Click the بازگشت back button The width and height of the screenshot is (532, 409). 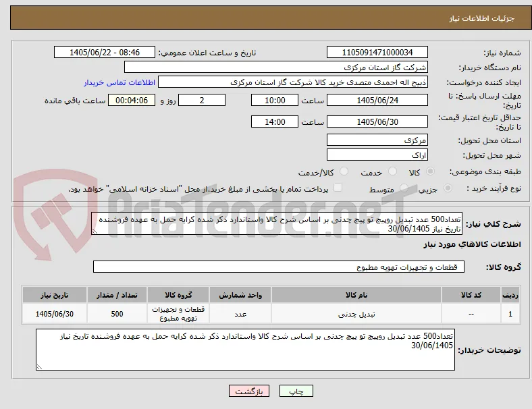click(249, 391)
